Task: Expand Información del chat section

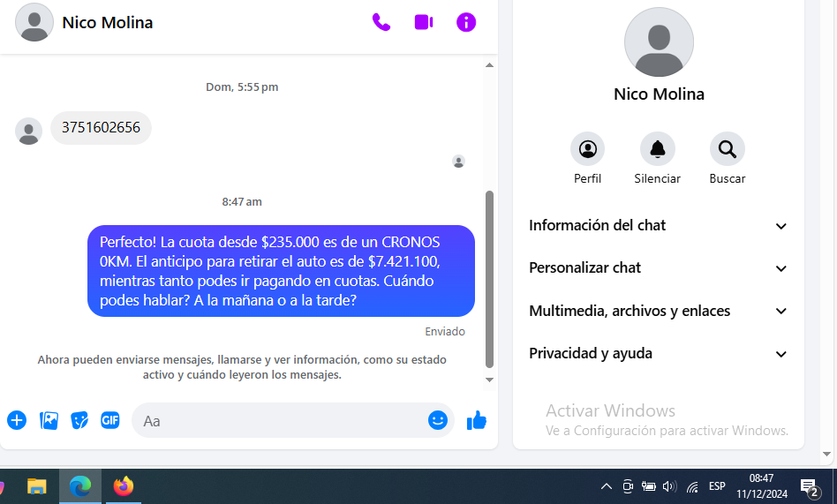Action: [x=659, y=225]
